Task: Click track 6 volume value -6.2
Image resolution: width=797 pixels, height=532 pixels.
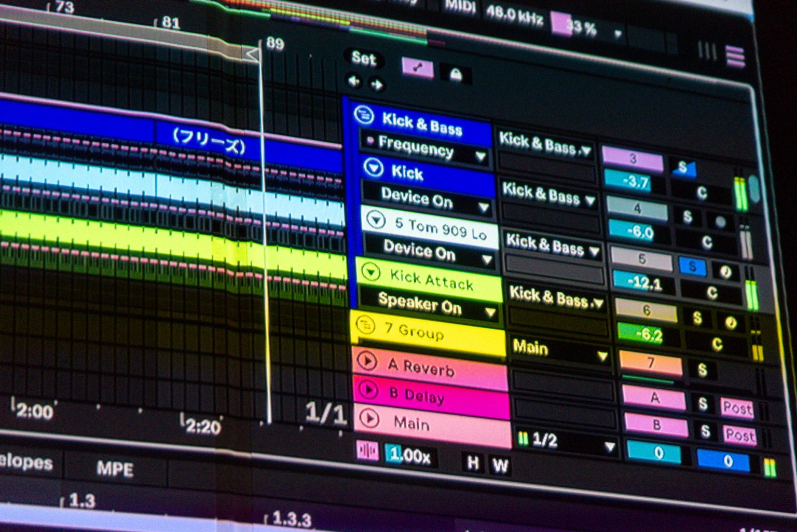Action: [649, 335]
